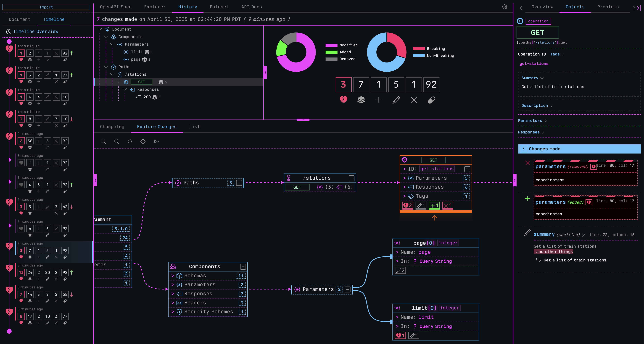Image resolution: width=644 pixels, height=344 pixels.
Task: Switch to the List tab
Action: (x=194, y=127)
